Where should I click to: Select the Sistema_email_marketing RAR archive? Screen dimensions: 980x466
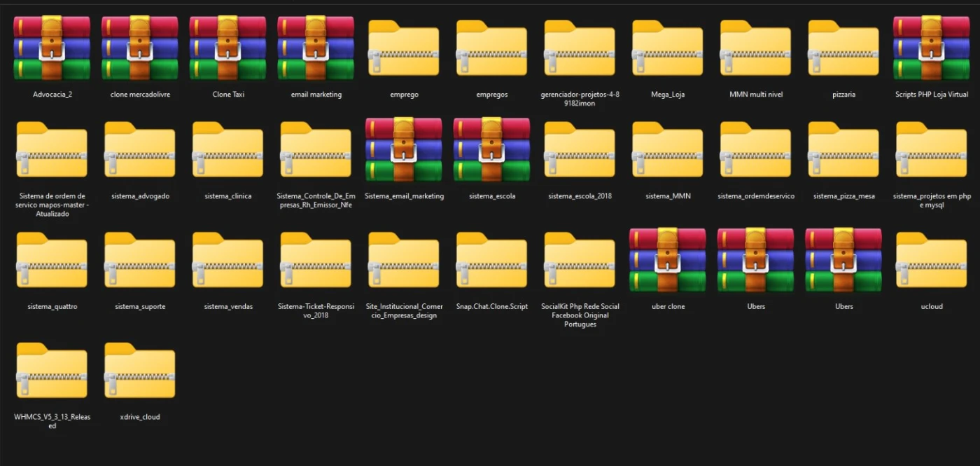click(x=404, y=150)
